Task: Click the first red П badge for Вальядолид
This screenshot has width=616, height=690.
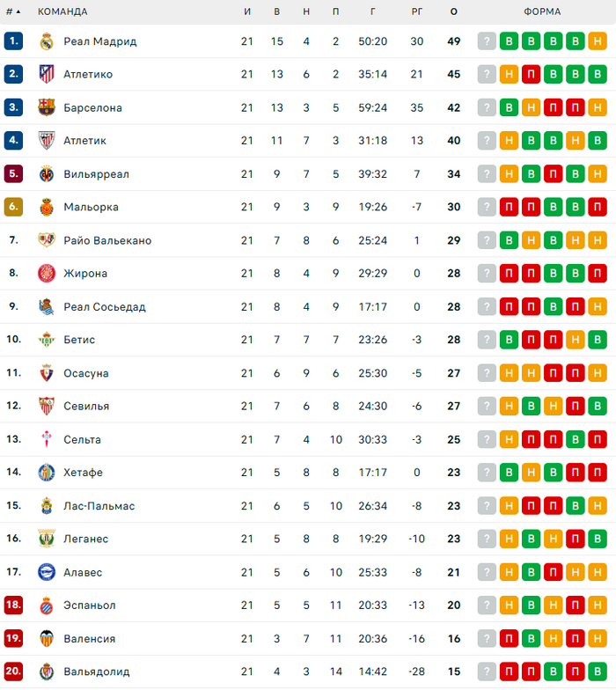Action: [510, 672]
